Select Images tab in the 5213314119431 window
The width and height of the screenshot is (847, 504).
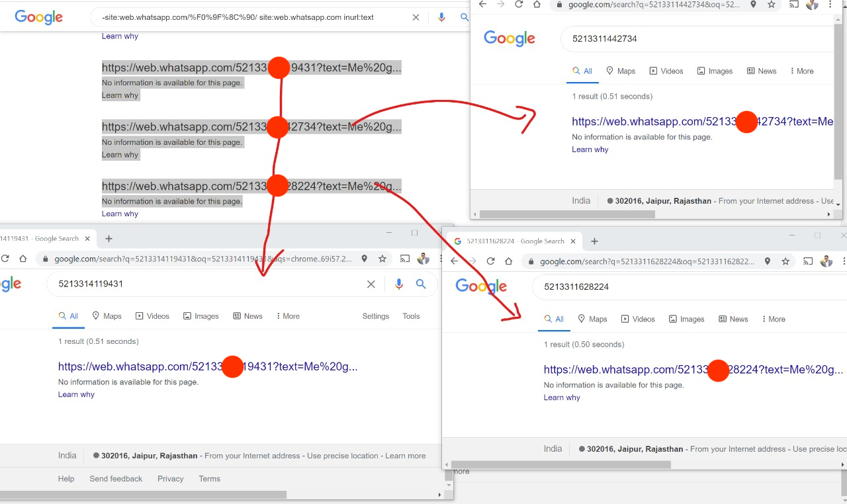201,316
